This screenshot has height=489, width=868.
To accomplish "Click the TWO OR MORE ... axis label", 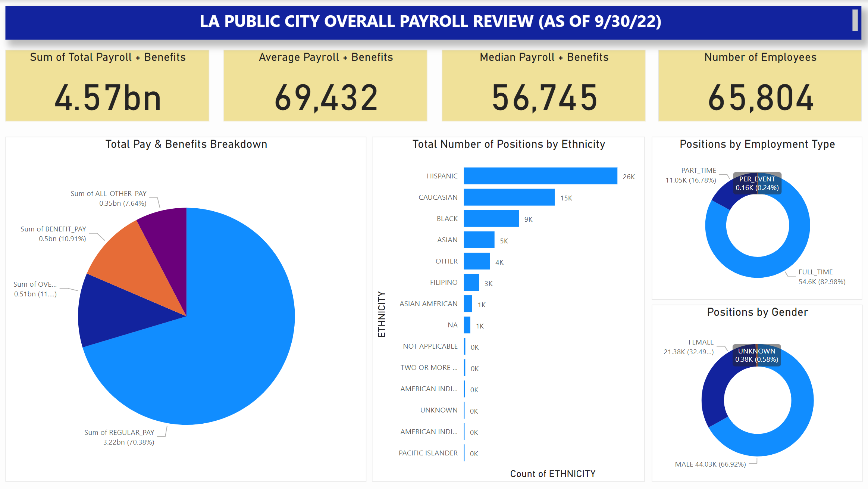I will click(x=429, y=367).
